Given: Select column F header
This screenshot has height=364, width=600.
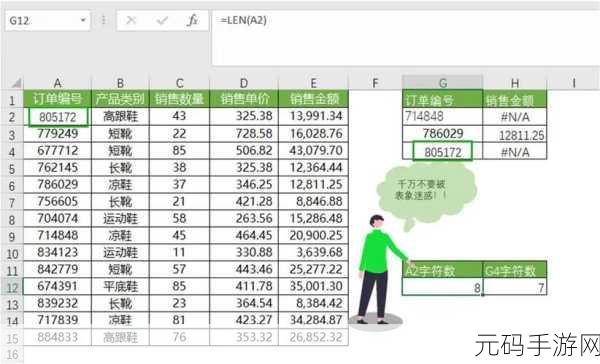Looking at the screenshot, I should [x=375, y=83].
